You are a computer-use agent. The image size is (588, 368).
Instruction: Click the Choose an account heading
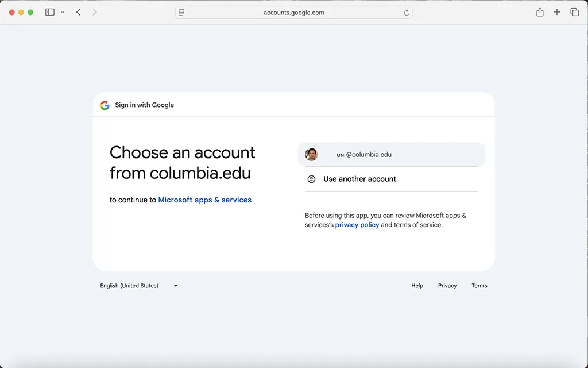[x=182, y=163]
